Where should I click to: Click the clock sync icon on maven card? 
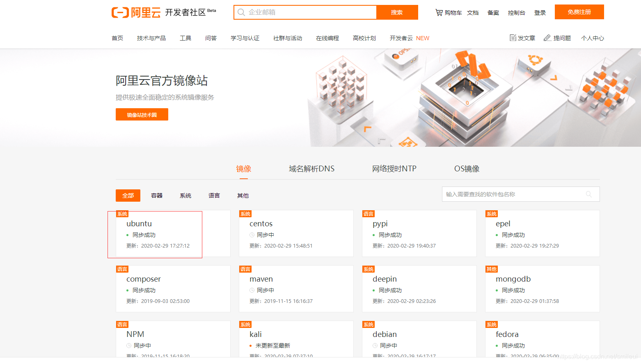click(252, 290)
